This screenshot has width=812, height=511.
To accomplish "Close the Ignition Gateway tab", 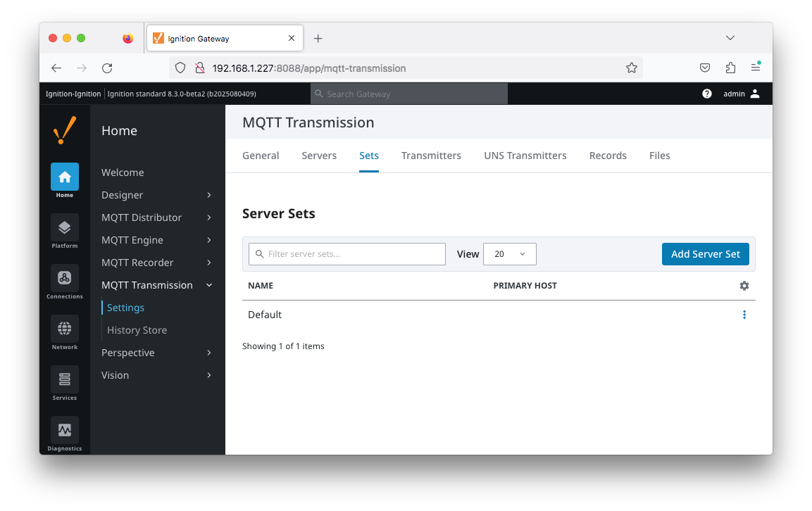I will point(292,38).
